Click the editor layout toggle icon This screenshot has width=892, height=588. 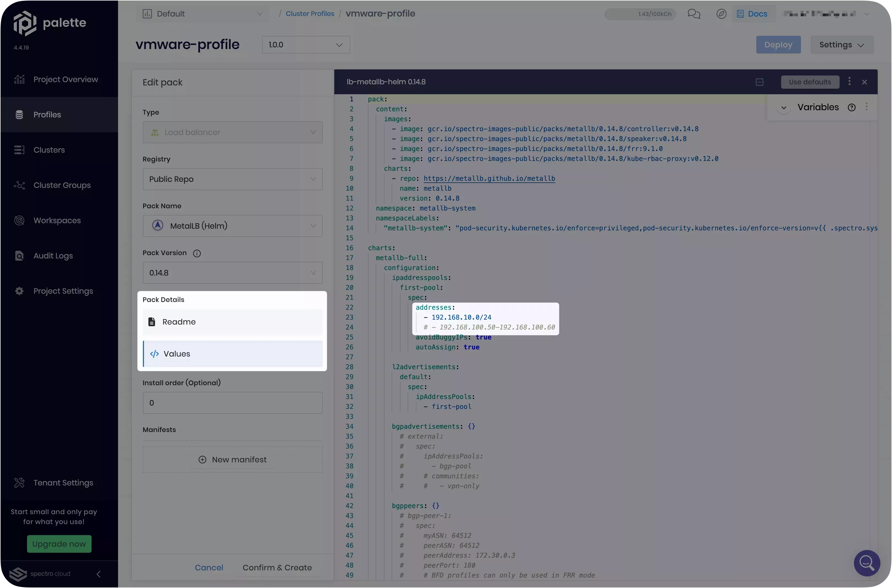coord(759,82)
